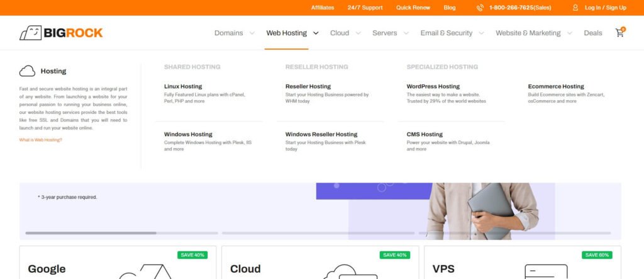Expand the Domains dropdown chevron

pyautogui.click(x=252, y=33)
